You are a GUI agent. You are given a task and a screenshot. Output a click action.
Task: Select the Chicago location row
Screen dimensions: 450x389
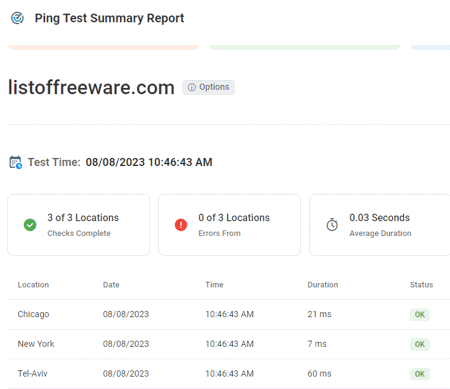(x=229, y=314)
